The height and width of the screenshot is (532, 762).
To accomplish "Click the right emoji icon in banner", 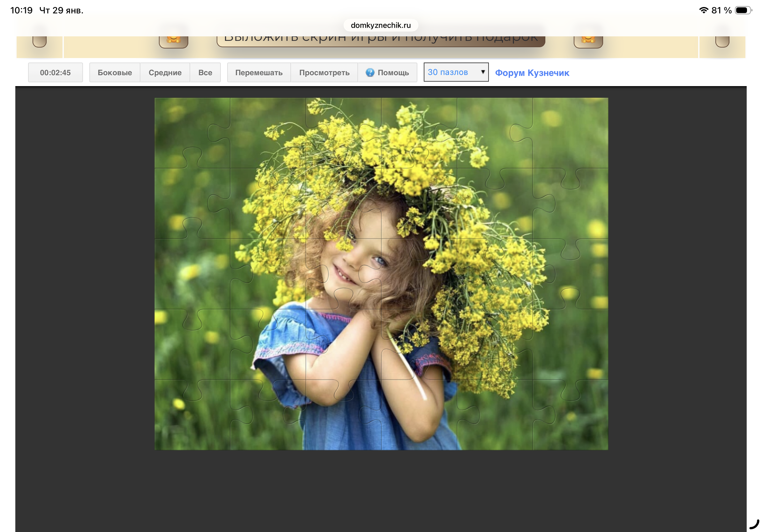I will [588, 41].
